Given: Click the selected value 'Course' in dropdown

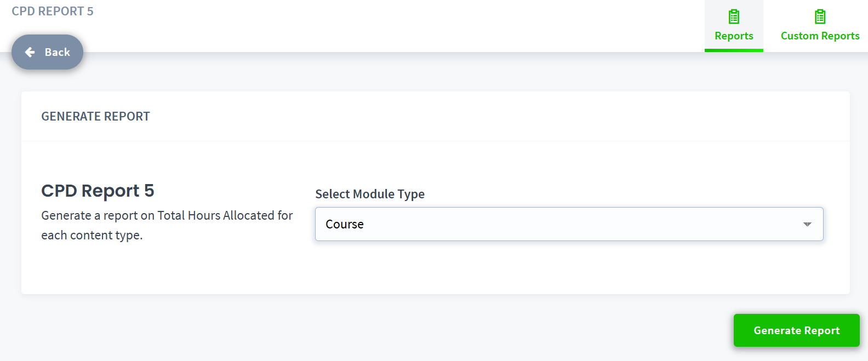Looking at the screenshot, I should click(x=345, y=225).
